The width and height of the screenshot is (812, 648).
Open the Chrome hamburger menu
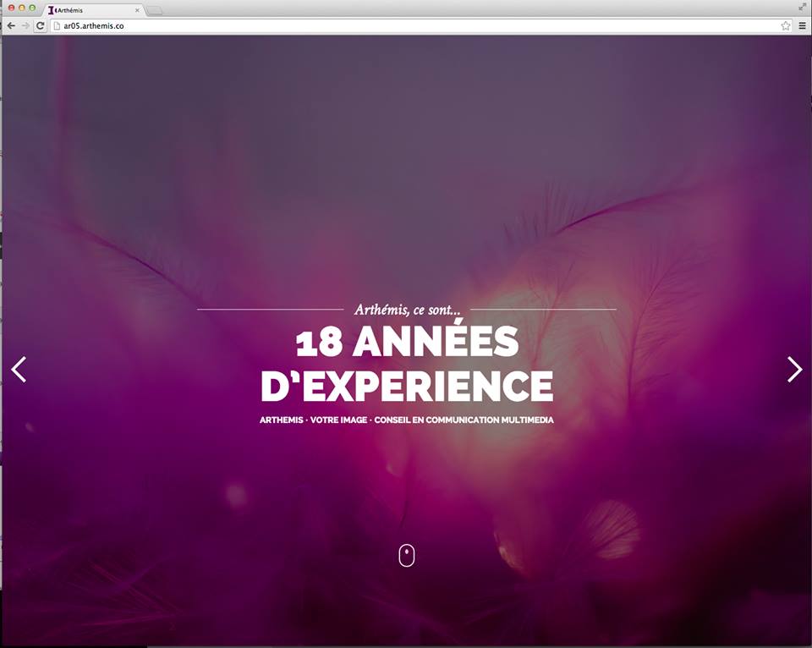click(x=802, y=25)
